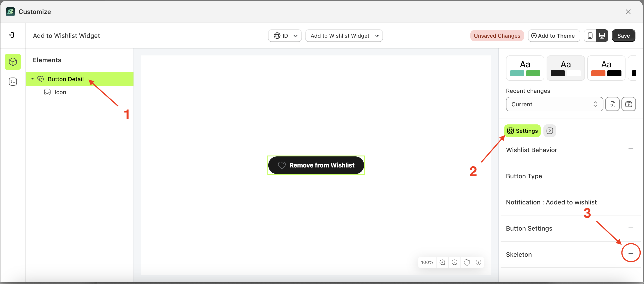The image size is (644, 284).
Task: Select the Elements cube icon in sidebar
Action: click(x=13, y=62)
